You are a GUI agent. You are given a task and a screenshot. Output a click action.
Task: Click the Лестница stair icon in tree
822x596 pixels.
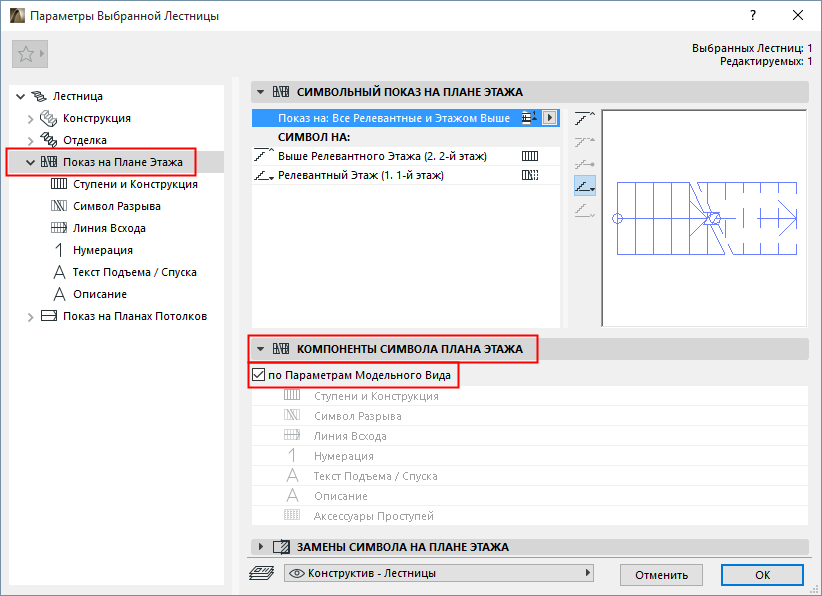(x=39, y=96)
